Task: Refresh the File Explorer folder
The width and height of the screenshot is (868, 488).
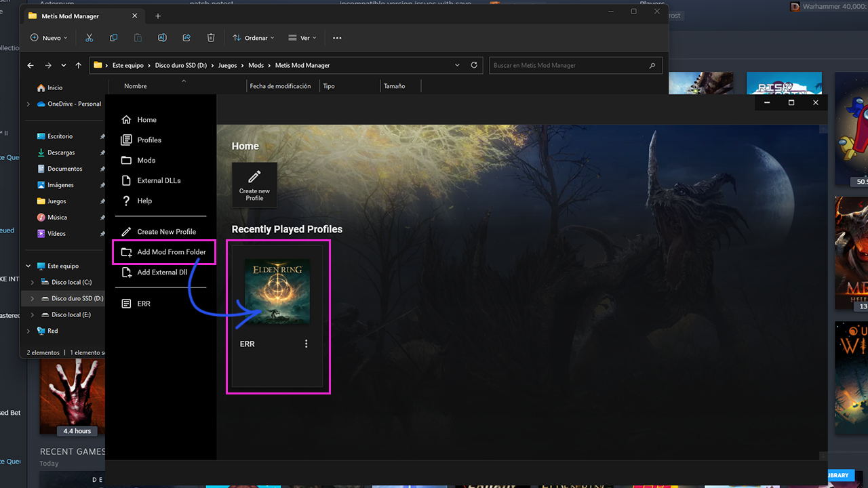Action: pos(474,66)
